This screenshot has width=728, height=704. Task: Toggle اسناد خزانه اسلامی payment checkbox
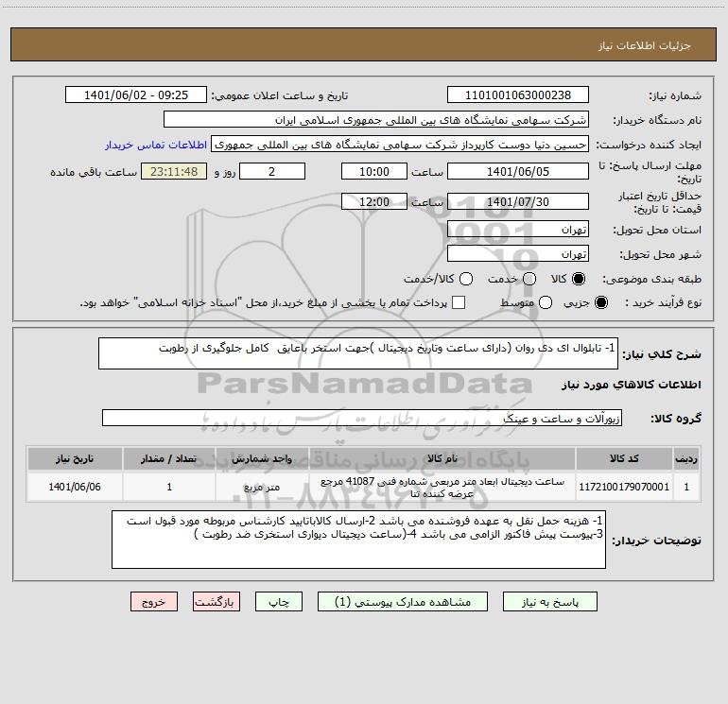point(459,302)
